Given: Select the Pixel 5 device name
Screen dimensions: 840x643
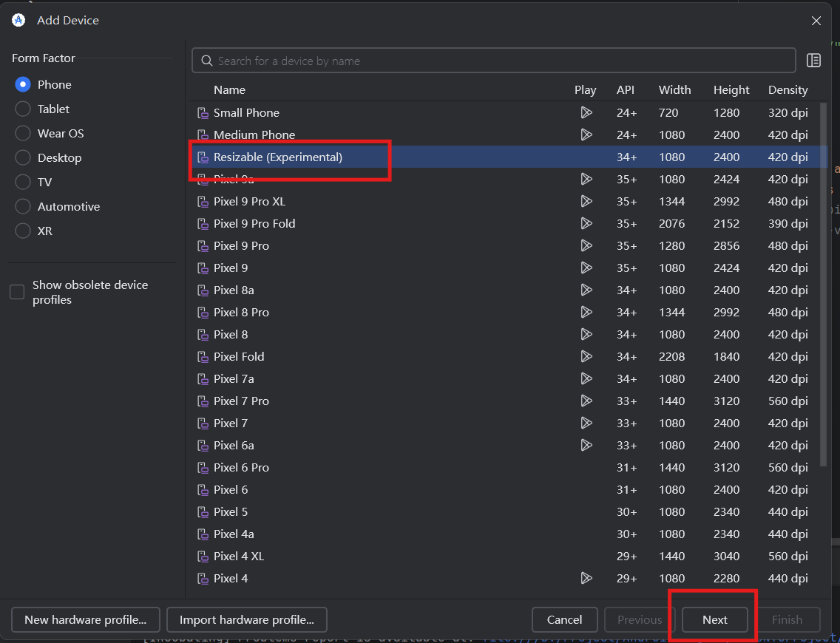Looking at the screenshot, I should click(231, 512).
